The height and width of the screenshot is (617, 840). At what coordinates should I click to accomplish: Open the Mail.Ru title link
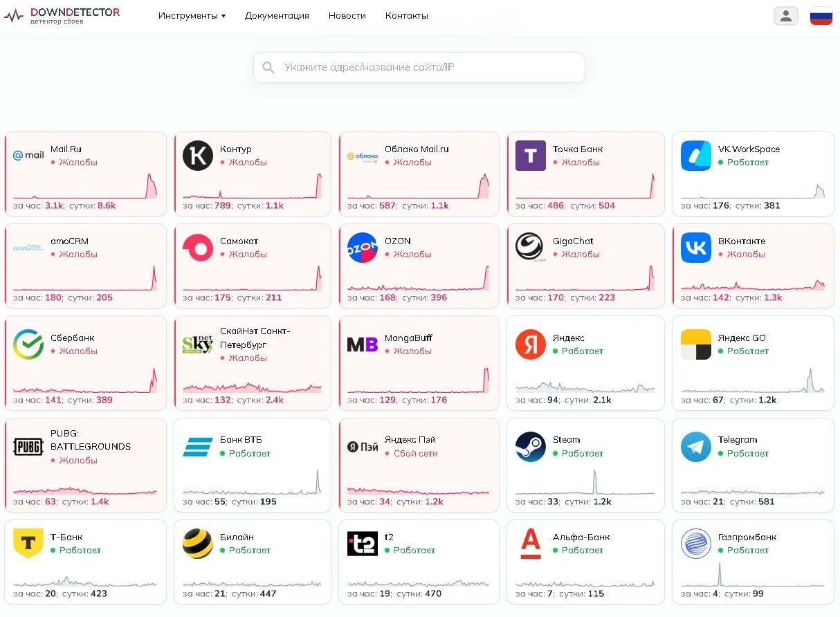click(66, 149)
